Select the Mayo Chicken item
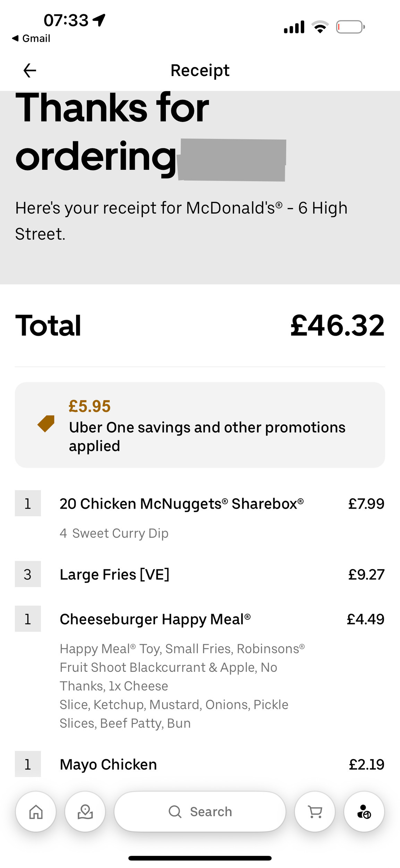The width and height of the screenshot is (400, 868). 108,764
